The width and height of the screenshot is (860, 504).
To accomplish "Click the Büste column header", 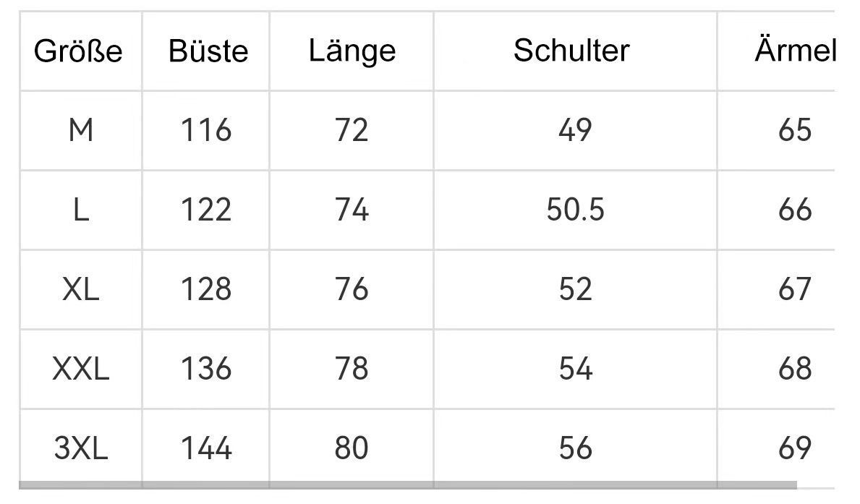I will pyautogui.click(x=208, y=51).
